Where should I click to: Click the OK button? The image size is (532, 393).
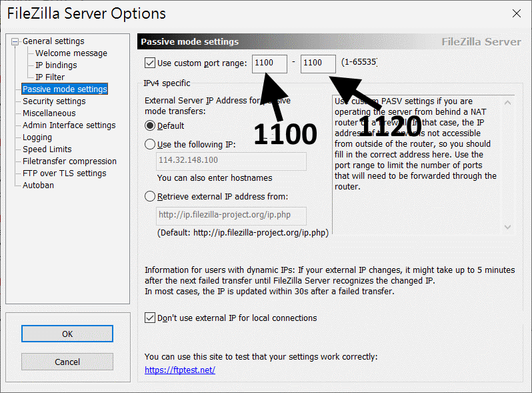point(67,334)
